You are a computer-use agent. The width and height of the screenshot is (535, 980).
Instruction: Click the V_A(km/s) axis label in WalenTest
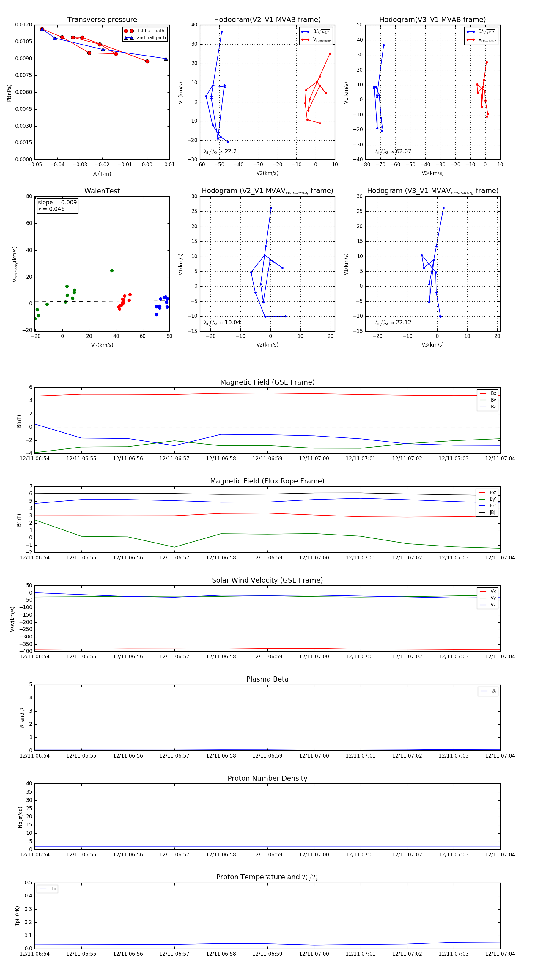coord(102,345)
